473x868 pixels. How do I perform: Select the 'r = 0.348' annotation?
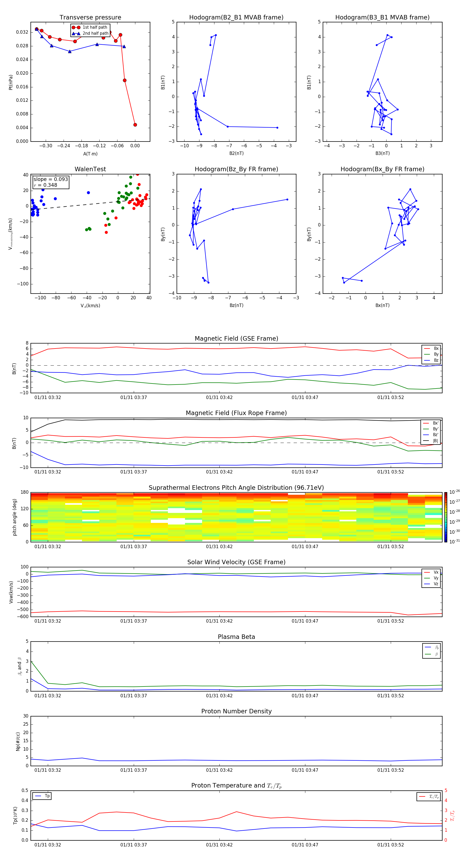(45, 185)
